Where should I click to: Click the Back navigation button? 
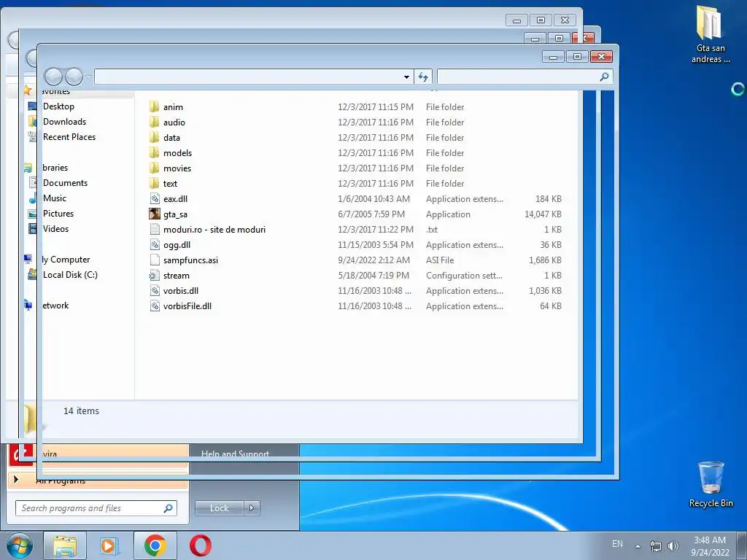pyautogui.click(x=53, y=76)
